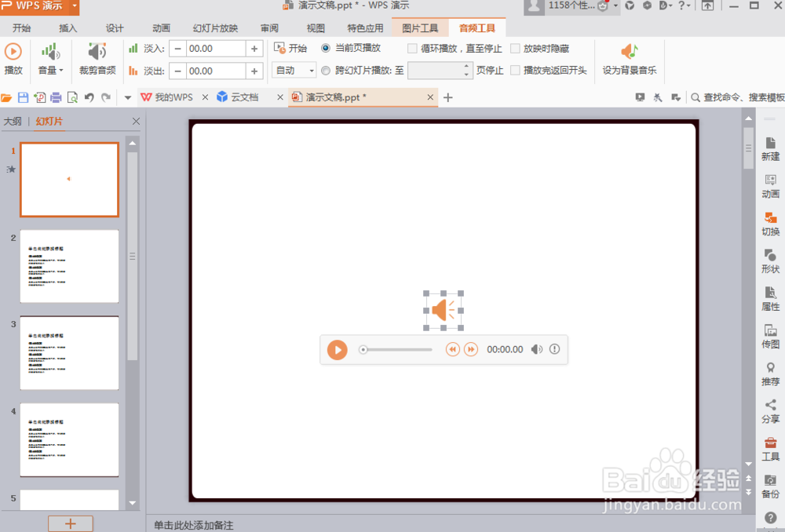This screenshot has height=532, width=785.
Task: Open the 形状 shapes sidebar panel
Action: point(770,262)
